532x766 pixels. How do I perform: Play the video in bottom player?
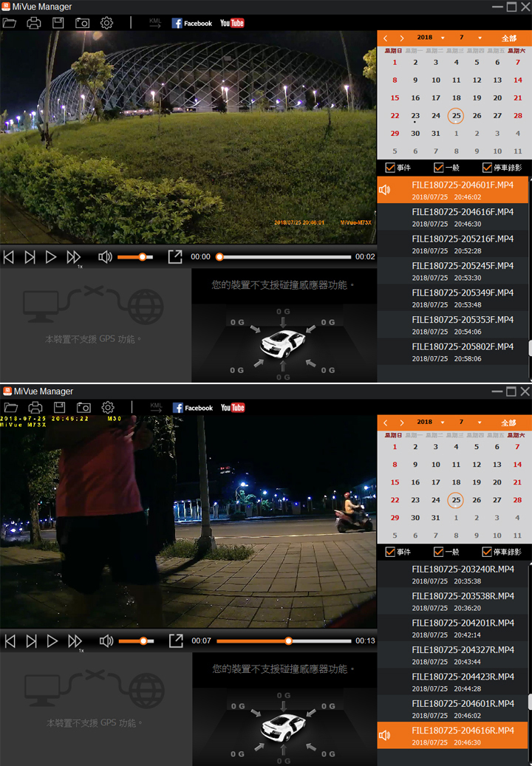52,641
